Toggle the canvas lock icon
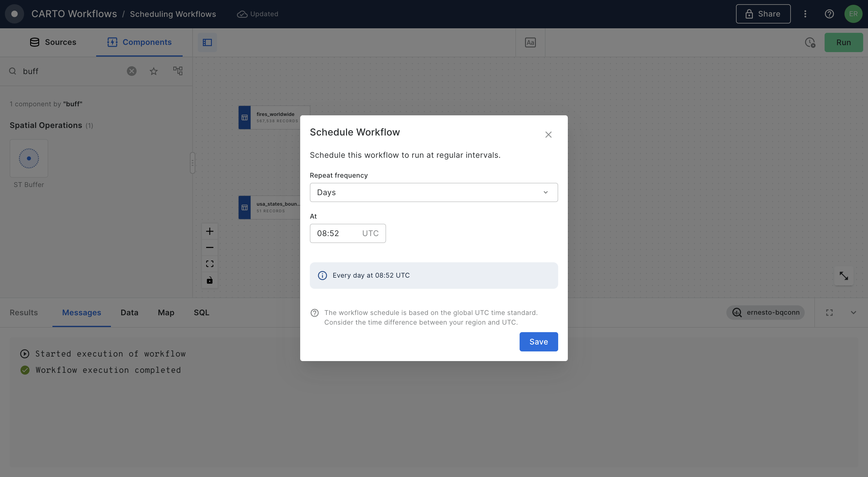The width and height of the screenshot is (868, 477). point(209,280)
